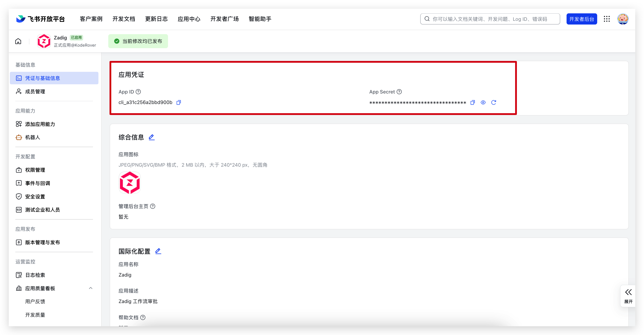Focus the documentation search field

[x=490, y=19]
